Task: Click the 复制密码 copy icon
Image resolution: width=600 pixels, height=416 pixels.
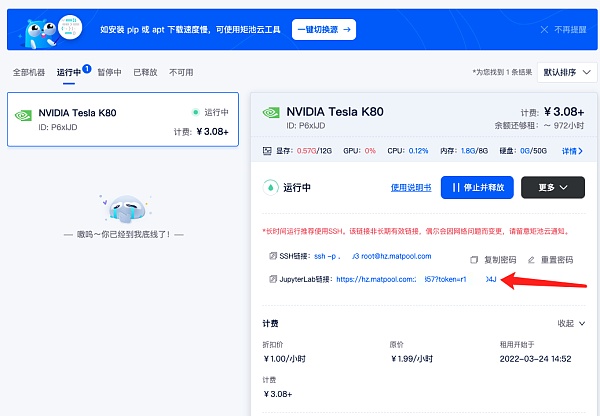Action: click(475, 259)
